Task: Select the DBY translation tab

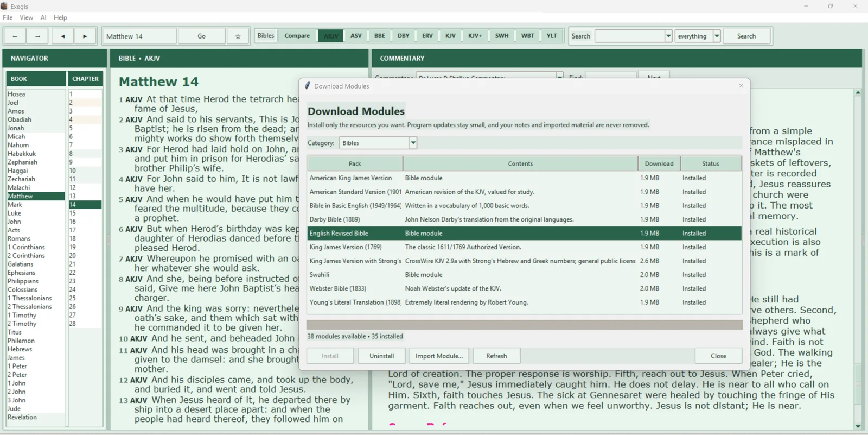Action: point(404,36)
